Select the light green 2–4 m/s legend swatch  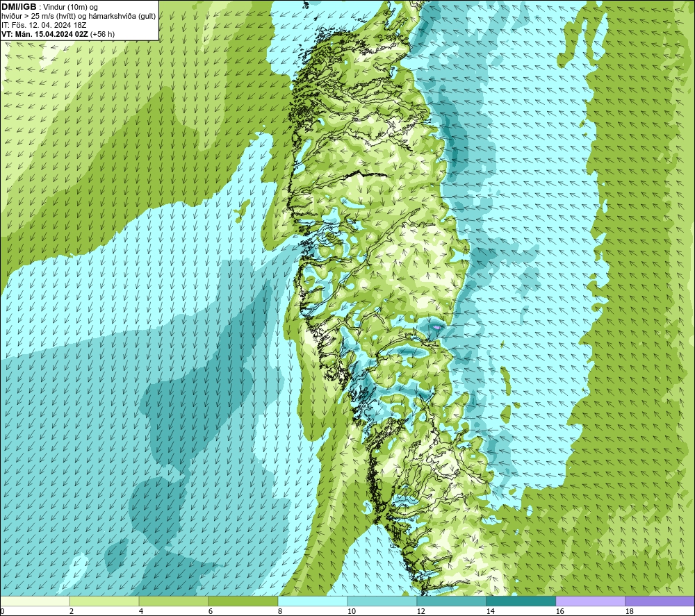(x=104, y=601)
